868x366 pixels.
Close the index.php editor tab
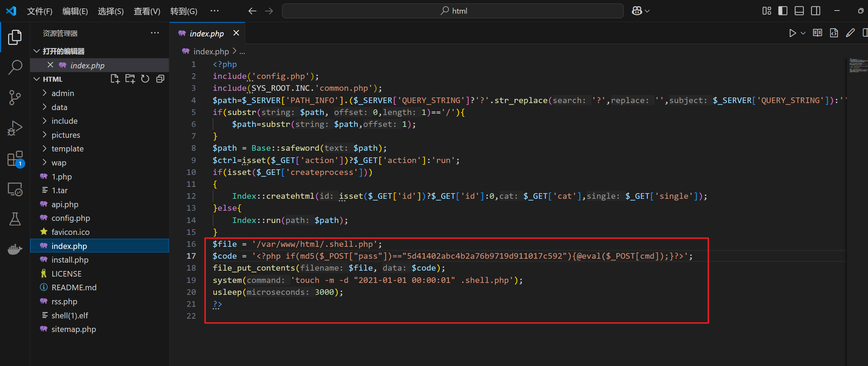pyautogui.click(x=236, y=33)
